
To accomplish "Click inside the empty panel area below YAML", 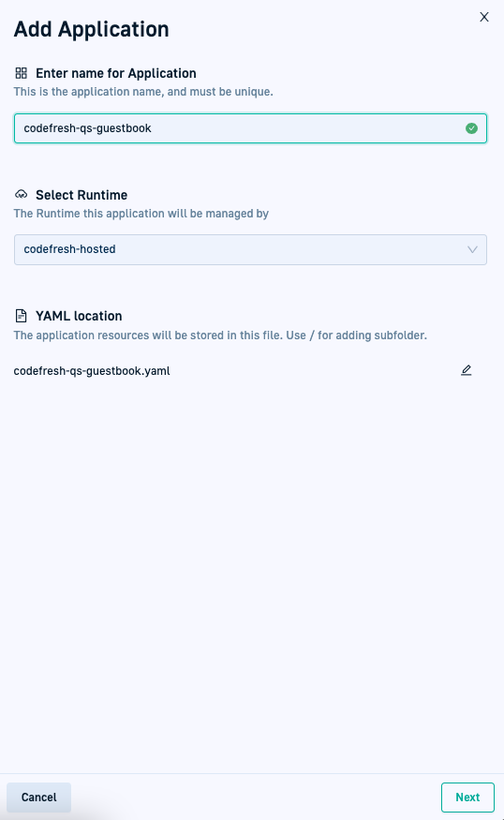I will click(x=251, y=575).
